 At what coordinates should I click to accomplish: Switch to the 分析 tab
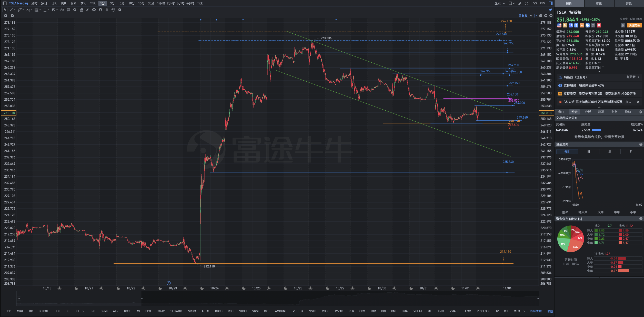(588, 112)
